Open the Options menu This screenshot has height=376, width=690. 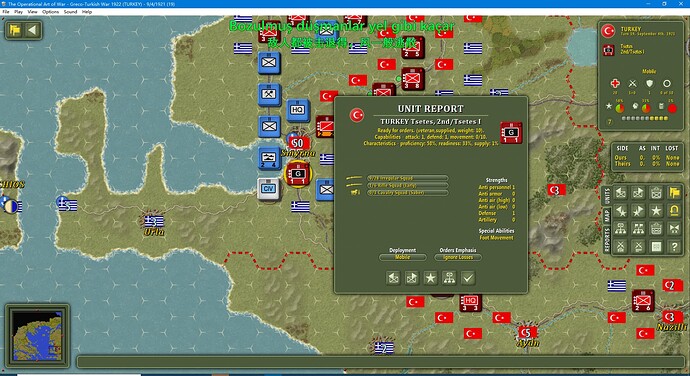50,12
